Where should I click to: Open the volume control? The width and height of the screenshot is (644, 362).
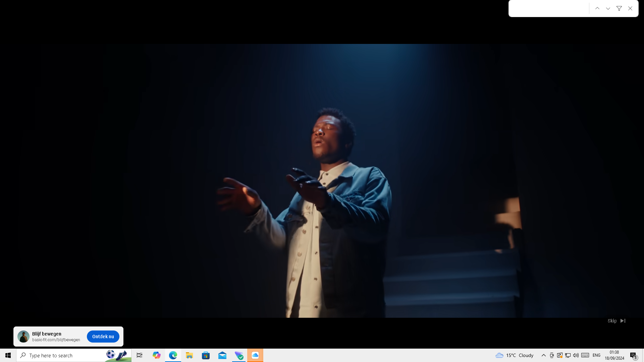click(x=576, y=355)
